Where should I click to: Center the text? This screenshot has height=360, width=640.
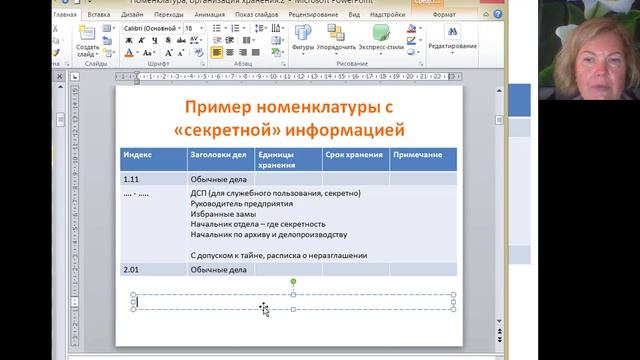tap(230, 52)
